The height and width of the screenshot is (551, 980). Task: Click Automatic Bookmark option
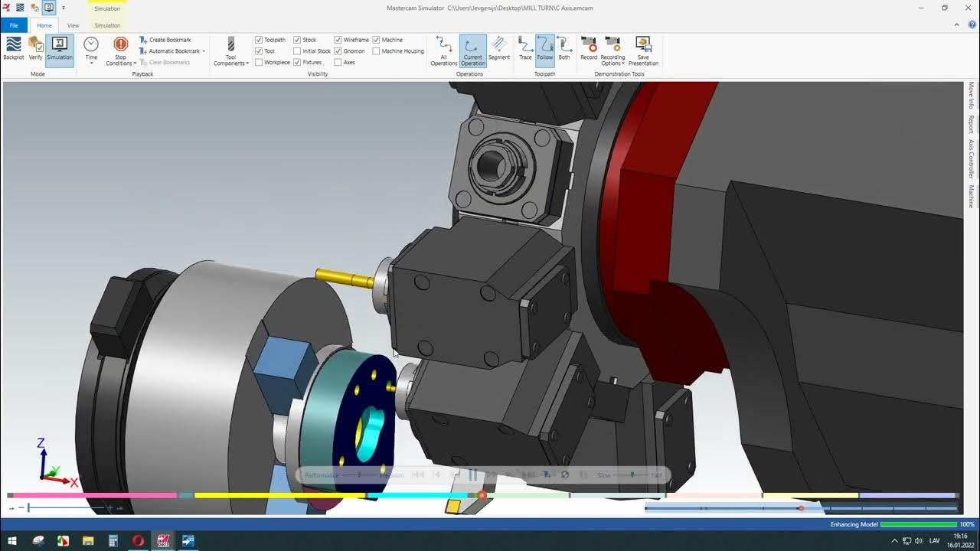pos(168,51)
